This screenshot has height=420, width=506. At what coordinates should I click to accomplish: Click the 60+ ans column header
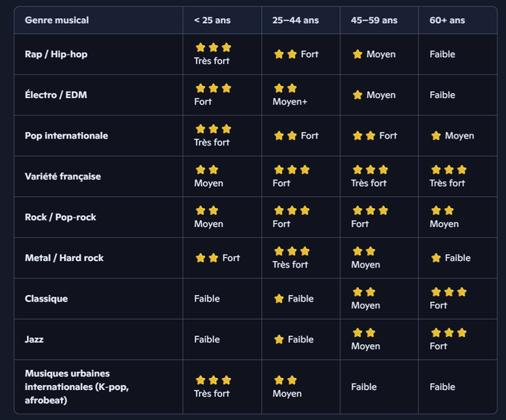[447, 21]
